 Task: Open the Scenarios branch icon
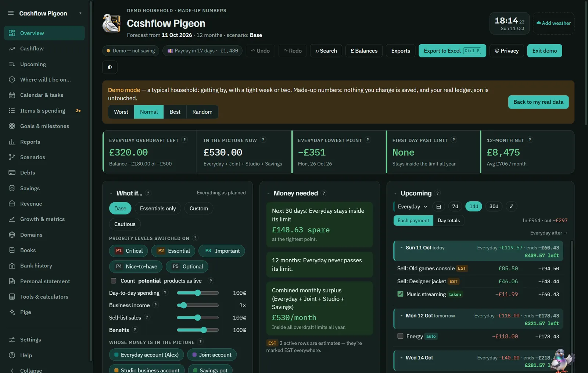click(12, 157)
